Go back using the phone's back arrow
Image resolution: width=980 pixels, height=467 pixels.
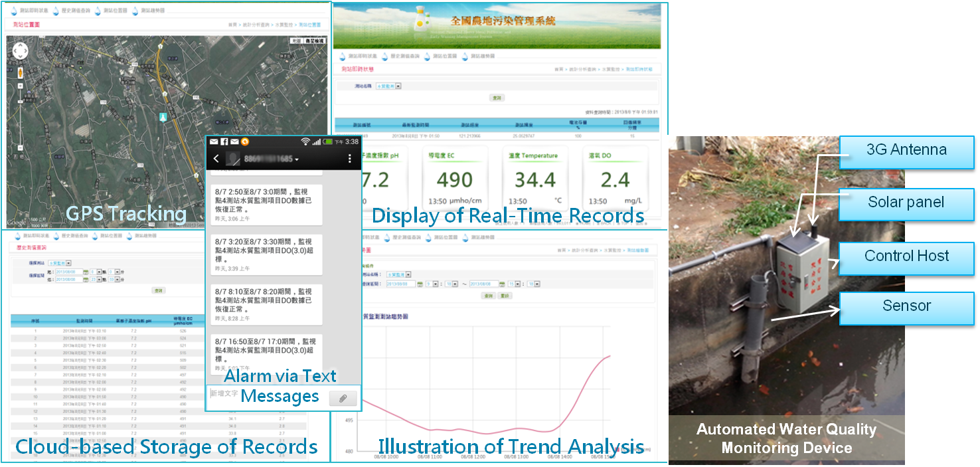tap(216, 159)
